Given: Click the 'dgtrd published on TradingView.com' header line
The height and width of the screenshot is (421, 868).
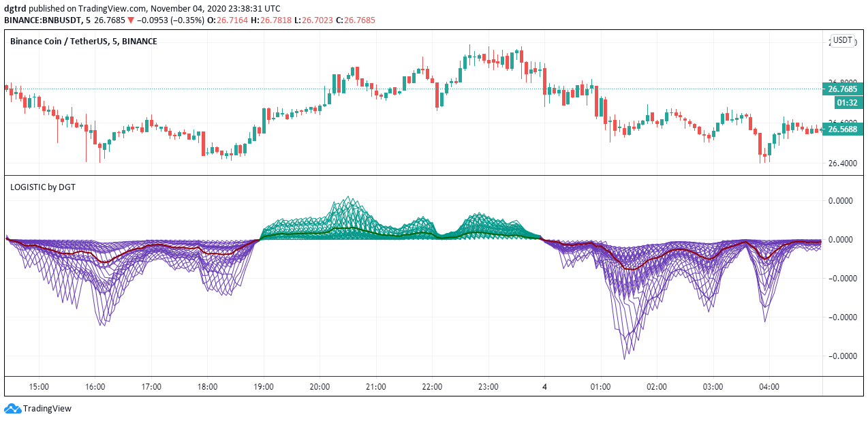Looking at the screenshot, I should point(142,9).
